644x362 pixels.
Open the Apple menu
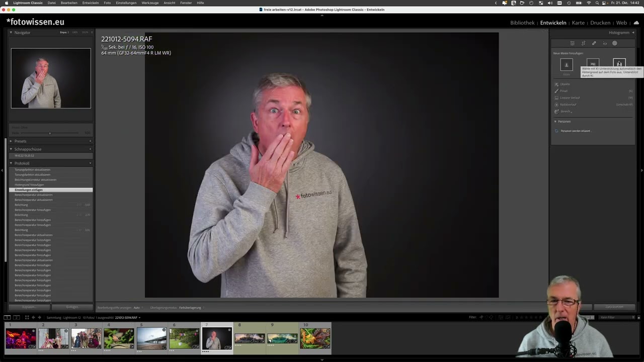tap(7, 3)
